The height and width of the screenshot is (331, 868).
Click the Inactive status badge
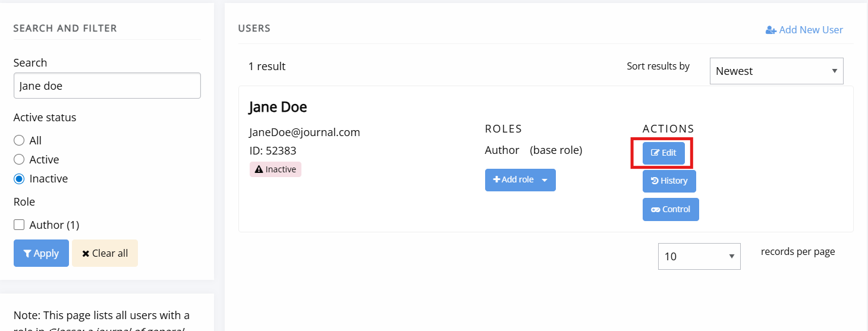coord(275,169)
